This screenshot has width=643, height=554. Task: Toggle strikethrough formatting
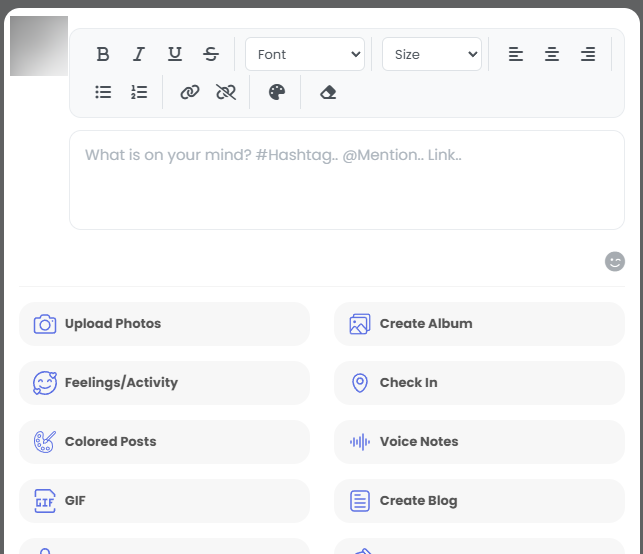pos(211,54)
